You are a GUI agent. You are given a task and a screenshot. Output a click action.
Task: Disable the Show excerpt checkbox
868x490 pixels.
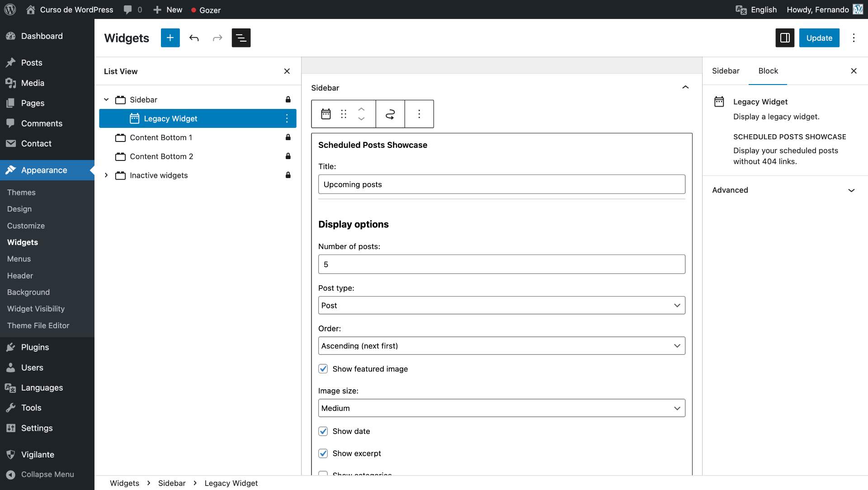[323, 453]
